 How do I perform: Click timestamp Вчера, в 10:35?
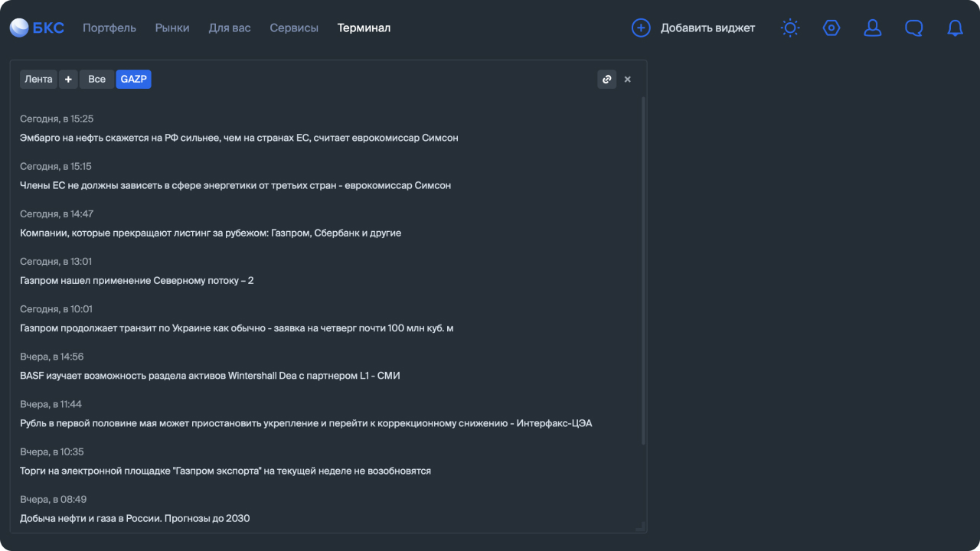point(52,452)
